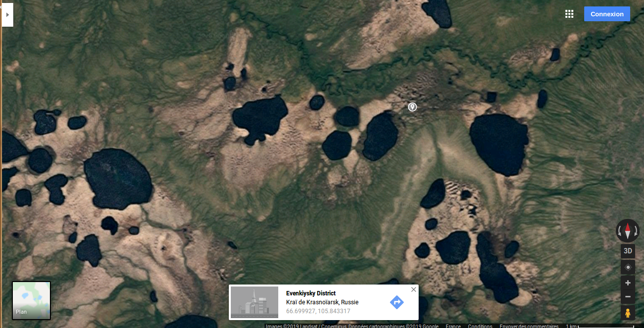Get directions with blue arrow icon

[x=397, y=302]
